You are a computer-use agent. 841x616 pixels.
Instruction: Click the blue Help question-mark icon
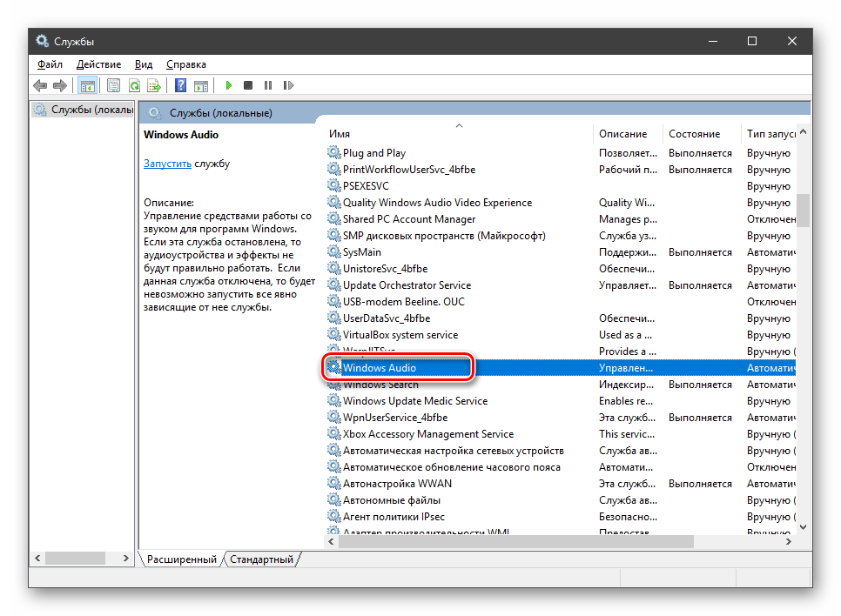click(180, 85)
